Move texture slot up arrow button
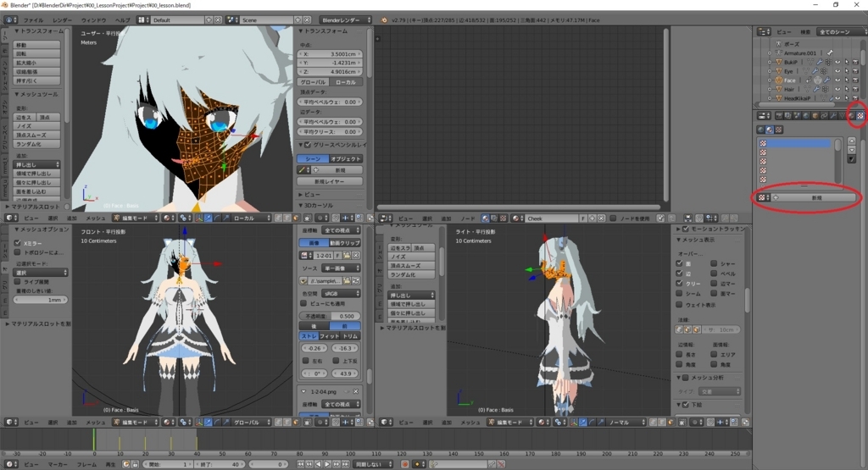The image size is (868, 470). point(851,141)
